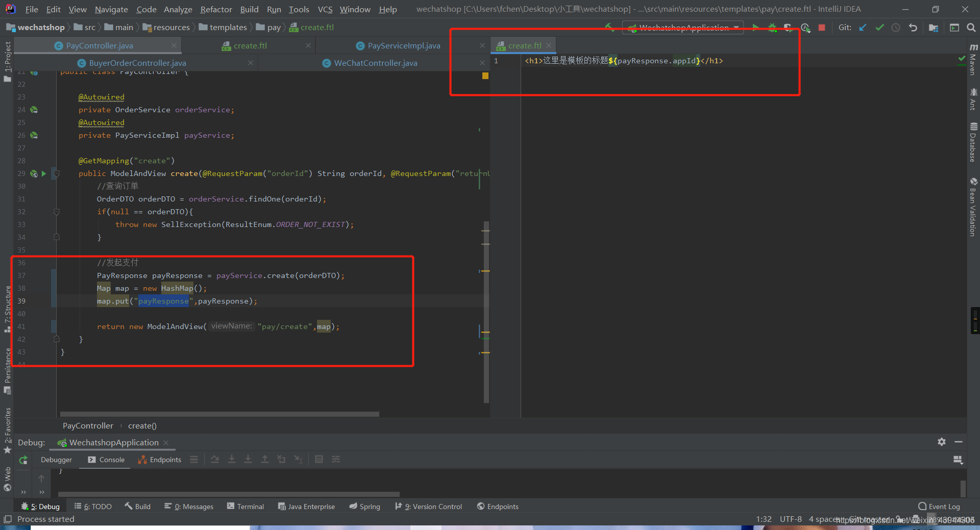This screenshot has height=530, width=980.
Task: Collapse the if block fold line 32
Action: 57,212
